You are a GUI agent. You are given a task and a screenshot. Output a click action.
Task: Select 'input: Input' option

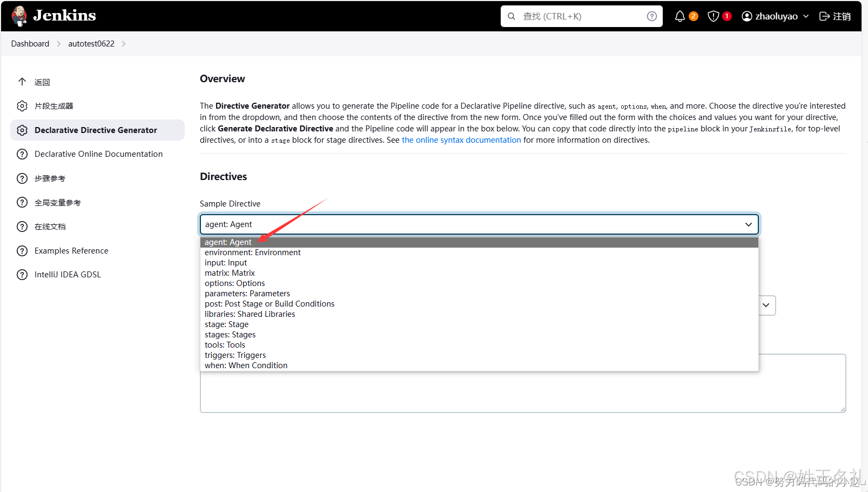click(x=479, y=263)
